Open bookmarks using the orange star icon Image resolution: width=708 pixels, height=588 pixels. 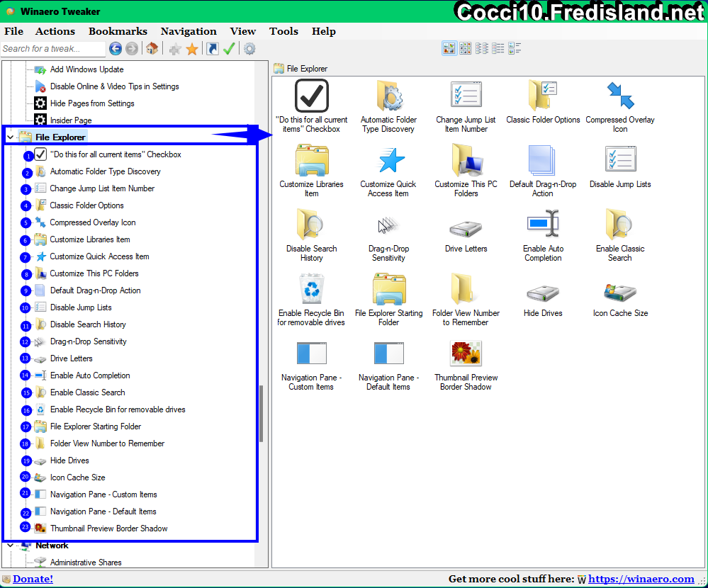192,49
